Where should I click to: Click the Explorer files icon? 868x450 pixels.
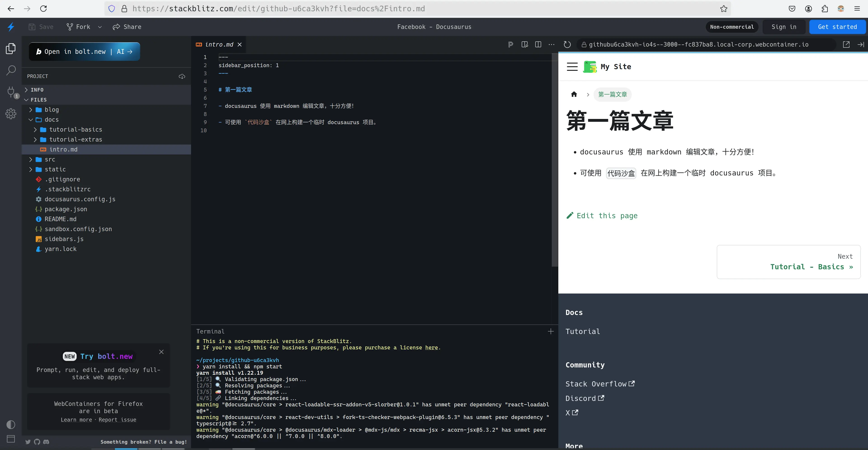point(11,49)
